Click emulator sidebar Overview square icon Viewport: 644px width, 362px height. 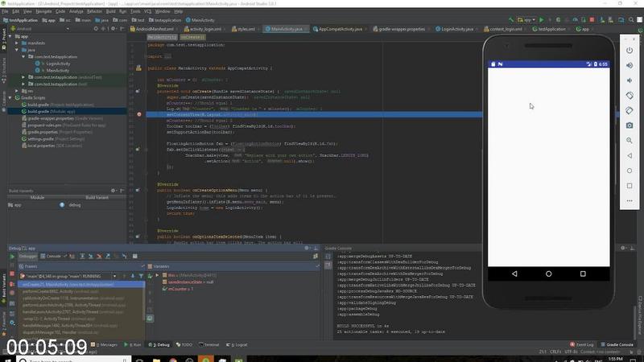coord(630,186)
